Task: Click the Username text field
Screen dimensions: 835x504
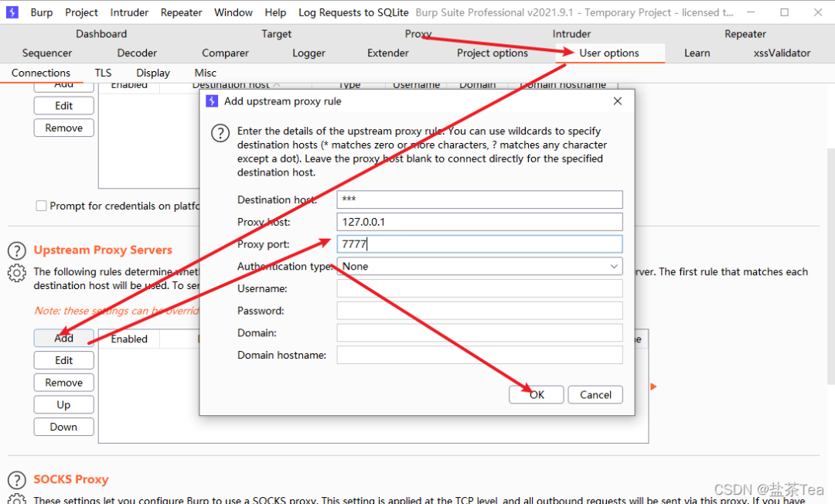Action: pos(479,289)
